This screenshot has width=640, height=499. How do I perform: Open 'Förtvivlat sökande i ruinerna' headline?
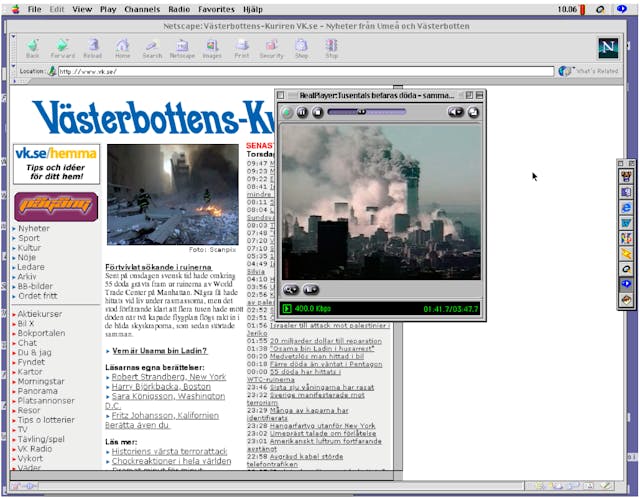pyautogui.click(x=158, y=267)
